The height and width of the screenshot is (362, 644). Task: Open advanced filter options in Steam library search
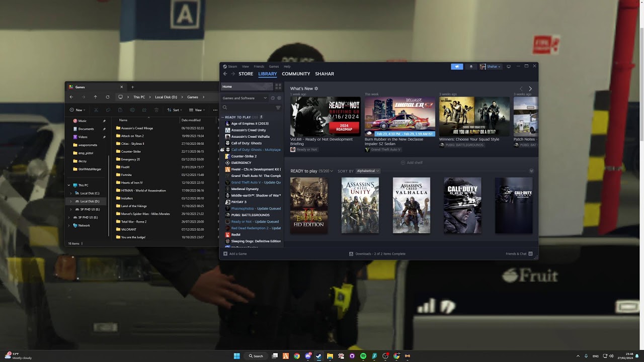click(x=278, y=108)
